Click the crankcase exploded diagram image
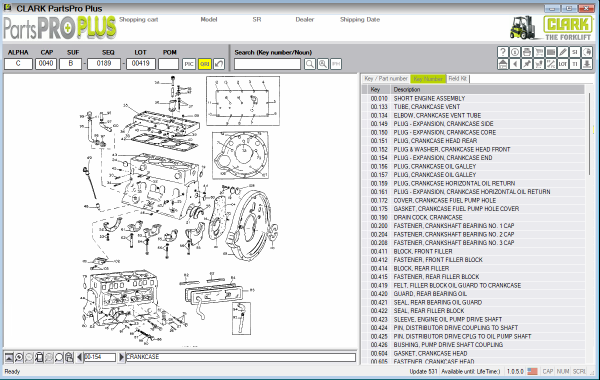Screen dimensions: 600x380 point(180,210)
